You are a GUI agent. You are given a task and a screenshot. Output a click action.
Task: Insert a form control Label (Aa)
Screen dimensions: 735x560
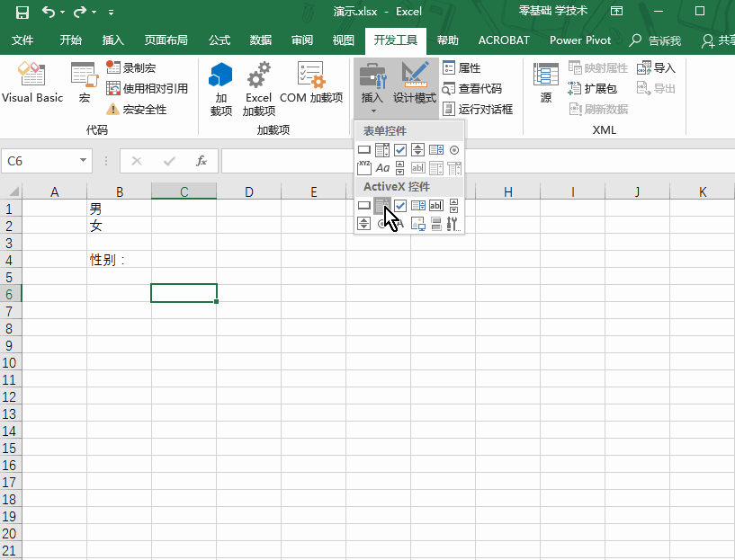point(382,167)
